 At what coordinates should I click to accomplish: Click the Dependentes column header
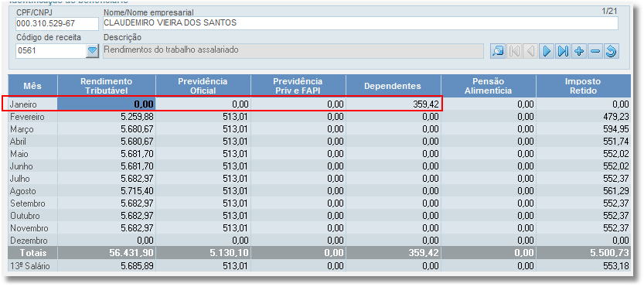[x=394, y=86]
